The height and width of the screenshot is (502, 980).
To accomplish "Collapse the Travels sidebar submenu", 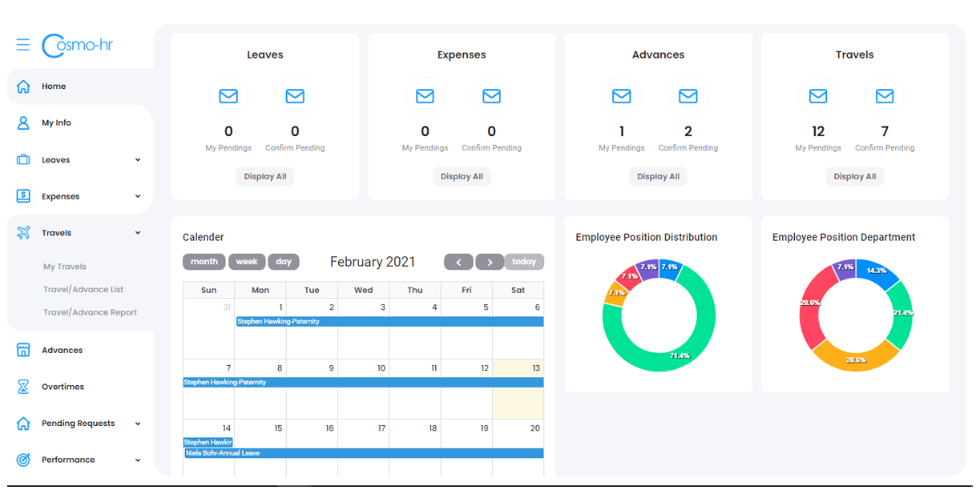I will click(138, 233).
